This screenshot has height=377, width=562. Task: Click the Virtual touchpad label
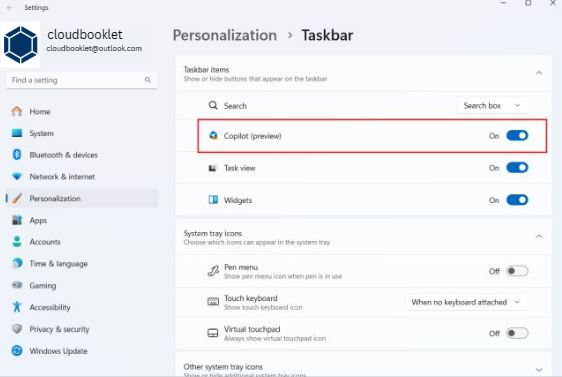252,329
